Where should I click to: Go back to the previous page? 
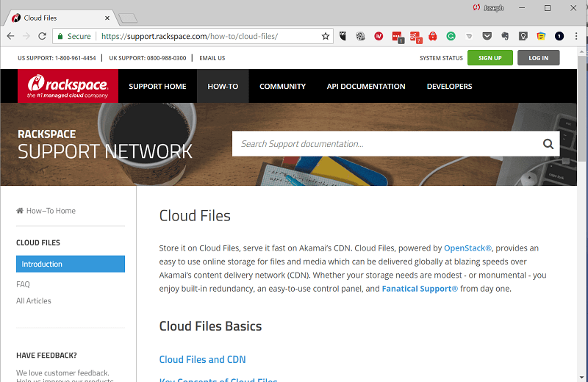coord(10,36)
